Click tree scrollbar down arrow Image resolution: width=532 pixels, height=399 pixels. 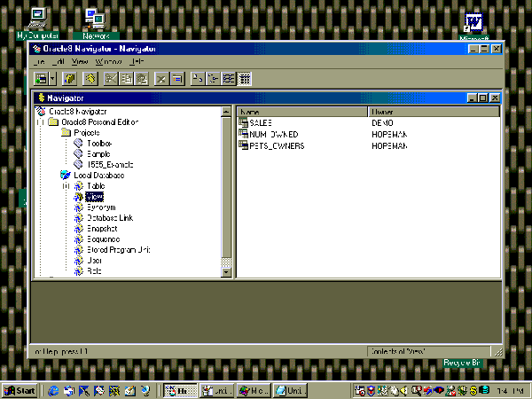[x=226, y=272]
